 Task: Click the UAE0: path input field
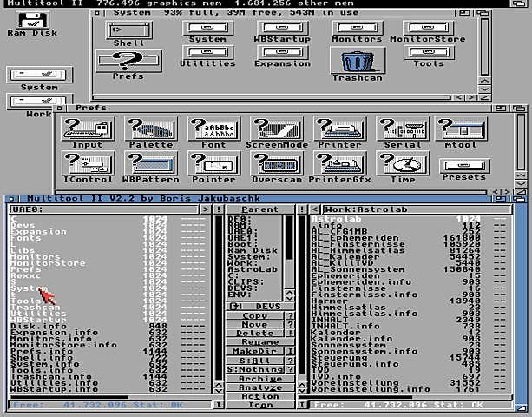pyautogui.click(x=104, y=209)
